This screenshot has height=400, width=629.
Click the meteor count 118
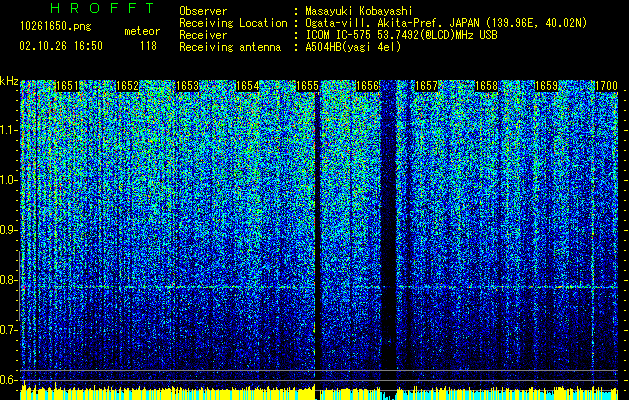pyautogui.click(x=148, y=46)
